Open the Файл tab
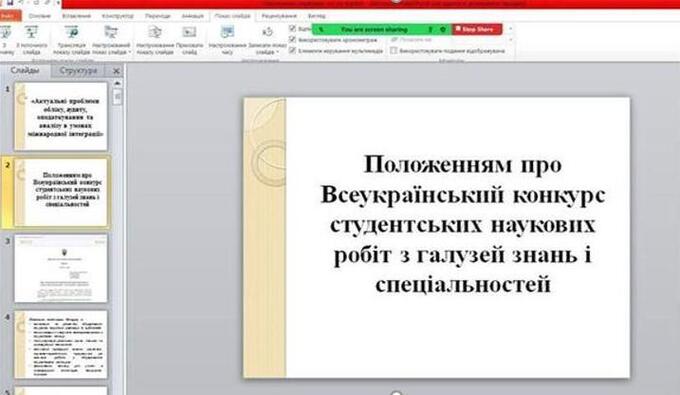The width and height of the screenshot is (680, 395). 10,16
